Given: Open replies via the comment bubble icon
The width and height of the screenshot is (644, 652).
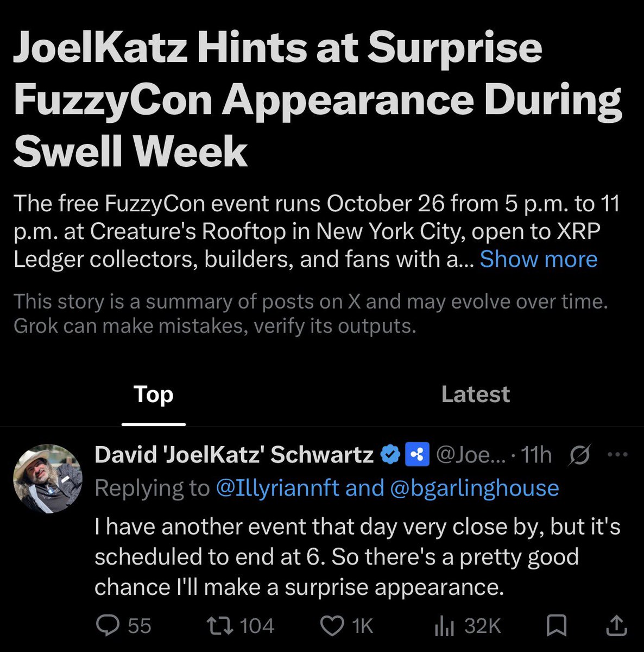Looking at the screenshot, I should click(x=107, y=625).
